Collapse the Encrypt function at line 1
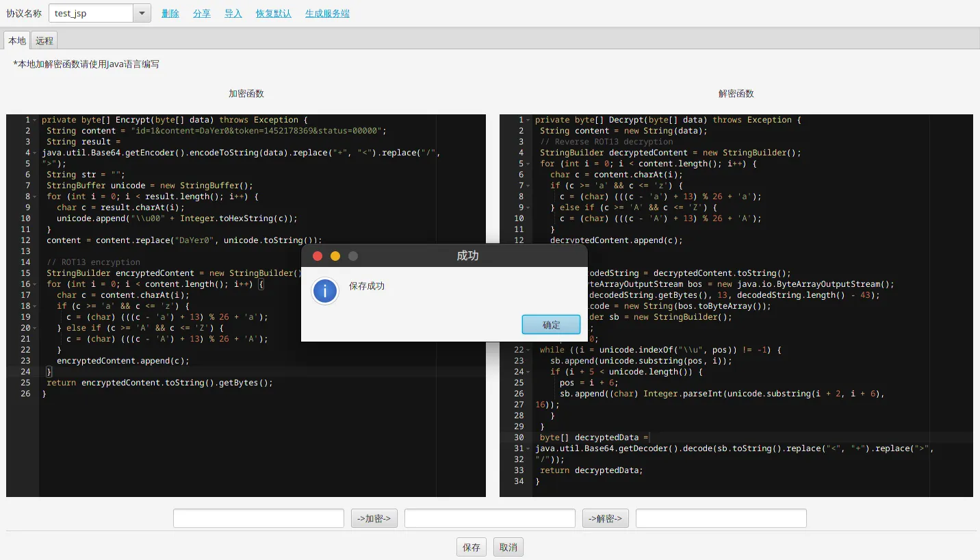 pos(35,120)
